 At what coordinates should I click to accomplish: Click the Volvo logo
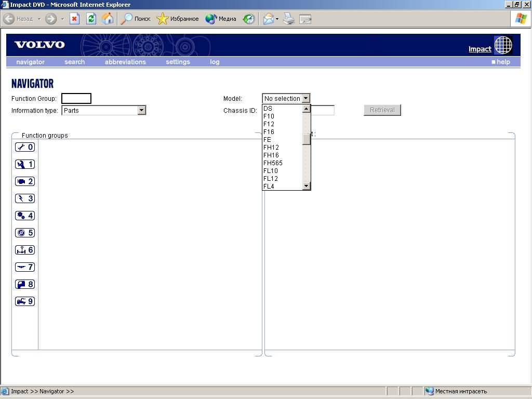[39, 45]
